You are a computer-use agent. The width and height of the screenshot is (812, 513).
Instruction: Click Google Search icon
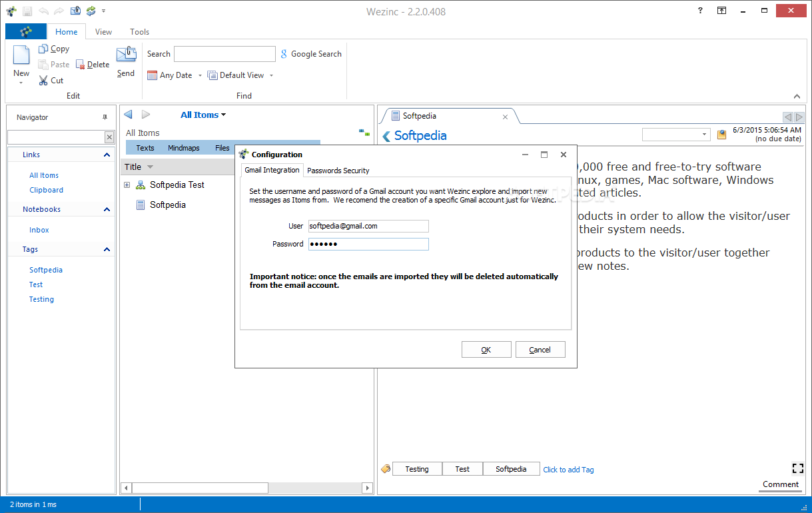(x=284, y=54)
